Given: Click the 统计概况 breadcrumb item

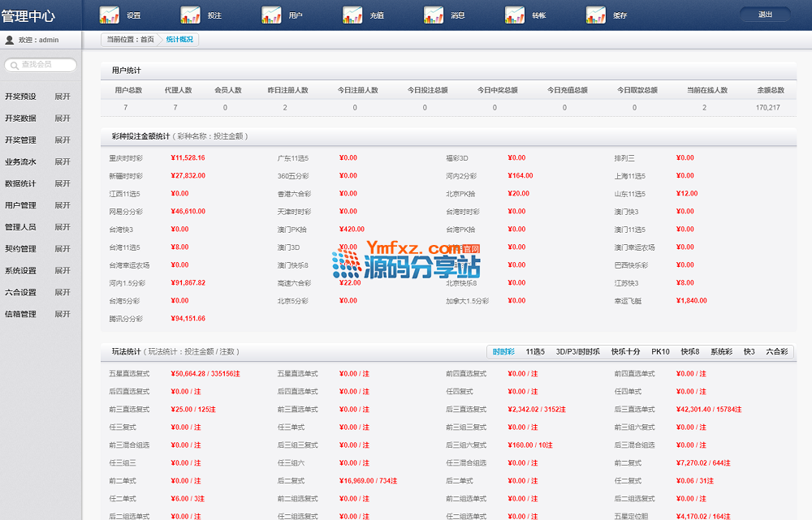Looking at the screenshot, I should 179,39.
